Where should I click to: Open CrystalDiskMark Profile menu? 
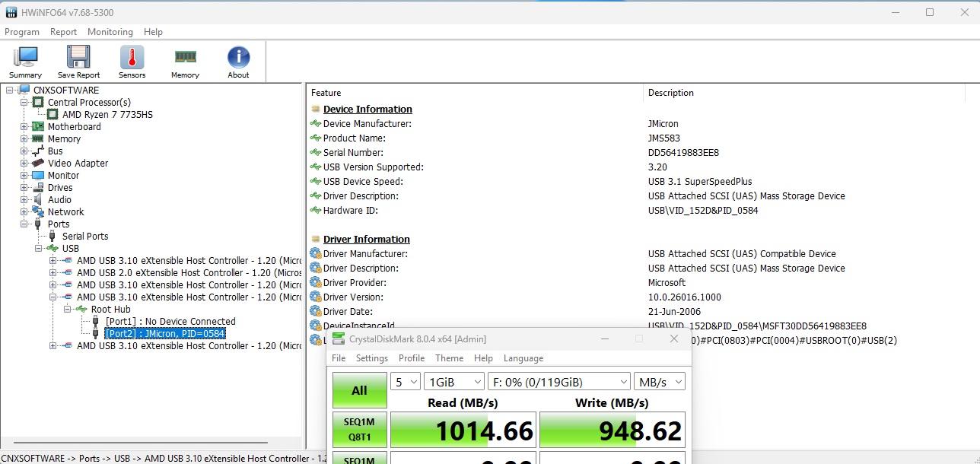pos(412,358)
